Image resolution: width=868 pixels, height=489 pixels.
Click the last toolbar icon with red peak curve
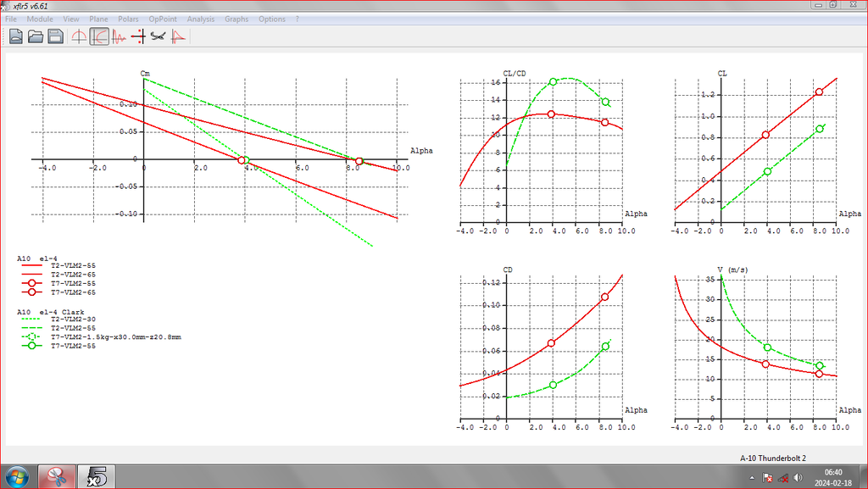tap(178, 36)
